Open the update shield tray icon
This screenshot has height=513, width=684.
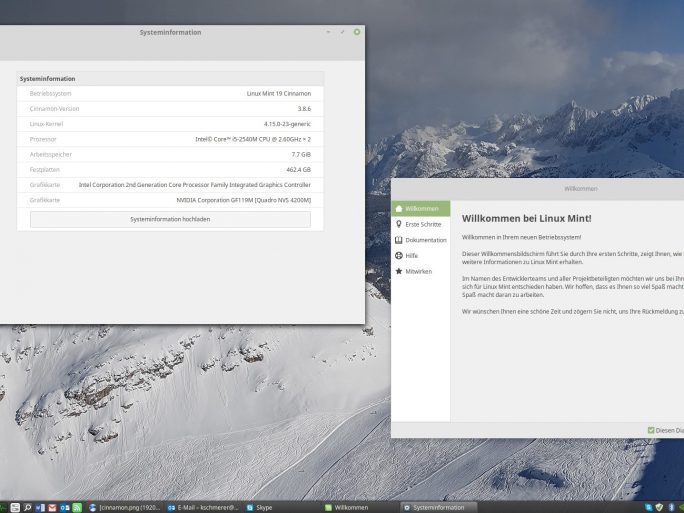[659, 507]
